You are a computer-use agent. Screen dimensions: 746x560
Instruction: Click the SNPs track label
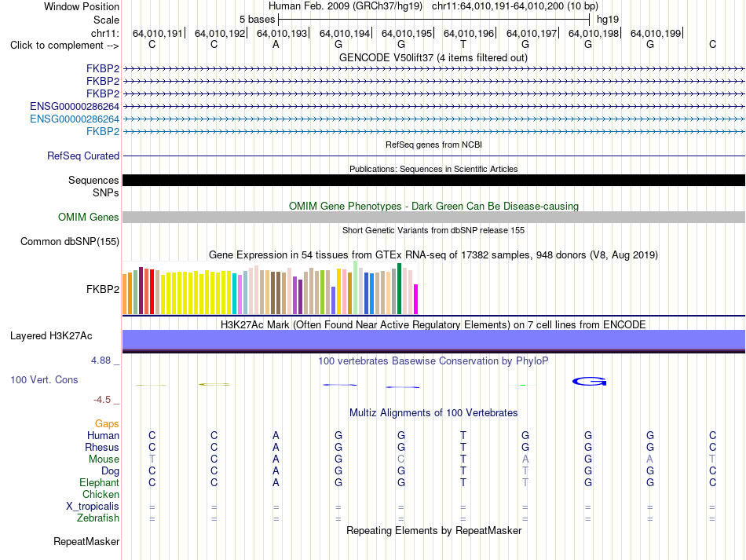tap(106, 192)
